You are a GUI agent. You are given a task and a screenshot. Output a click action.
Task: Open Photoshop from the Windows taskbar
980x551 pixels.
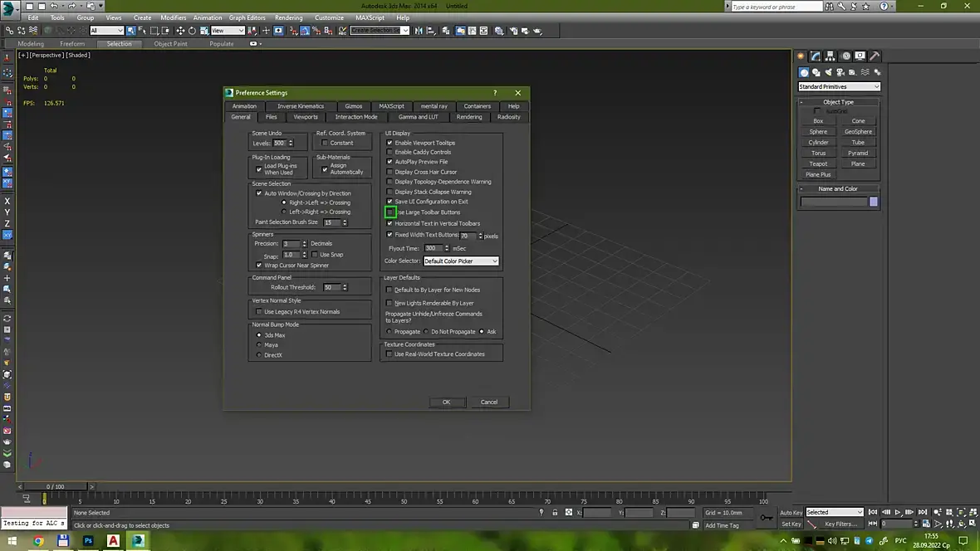click(88, 540)
